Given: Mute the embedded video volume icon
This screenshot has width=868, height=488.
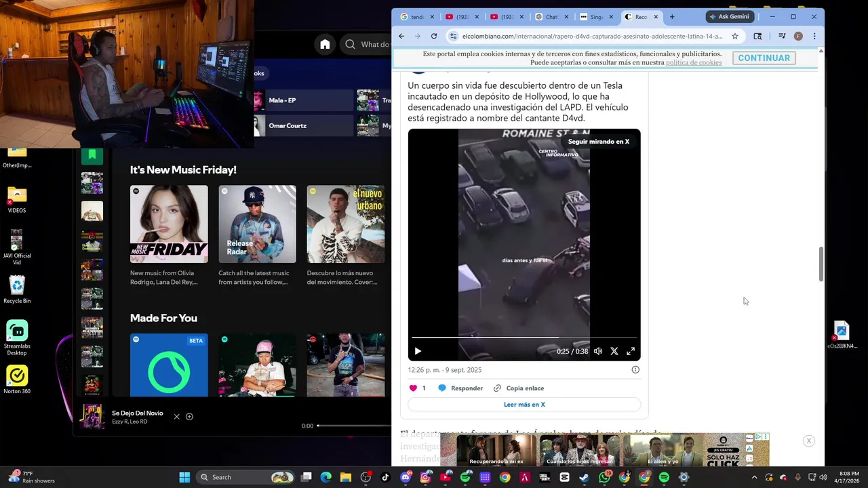Looking at the screenshot, I should point(598,351).
